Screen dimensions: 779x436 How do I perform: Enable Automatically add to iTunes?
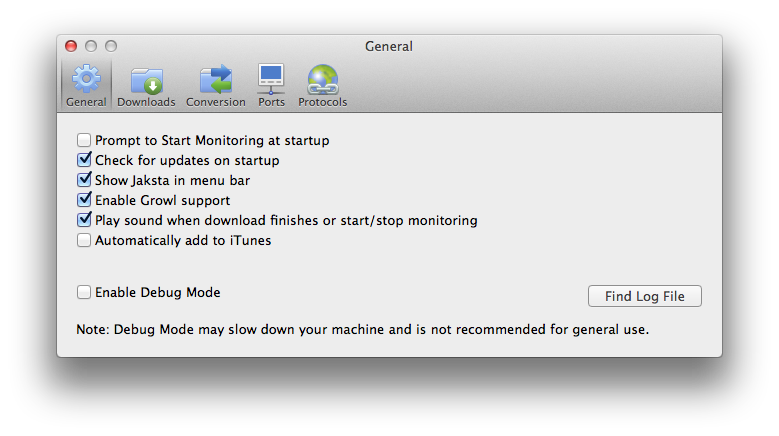[84, 240]
